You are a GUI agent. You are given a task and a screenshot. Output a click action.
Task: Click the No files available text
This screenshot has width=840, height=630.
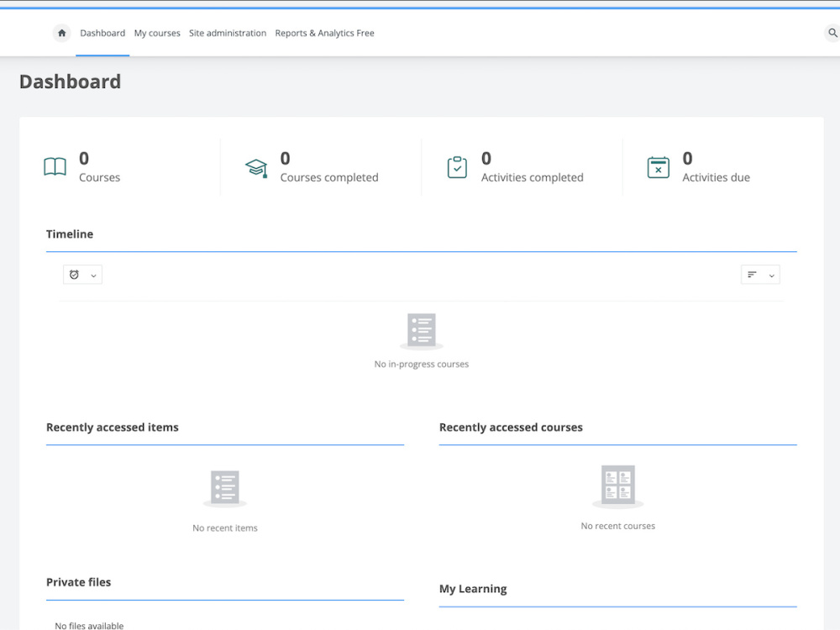[89, 626]
